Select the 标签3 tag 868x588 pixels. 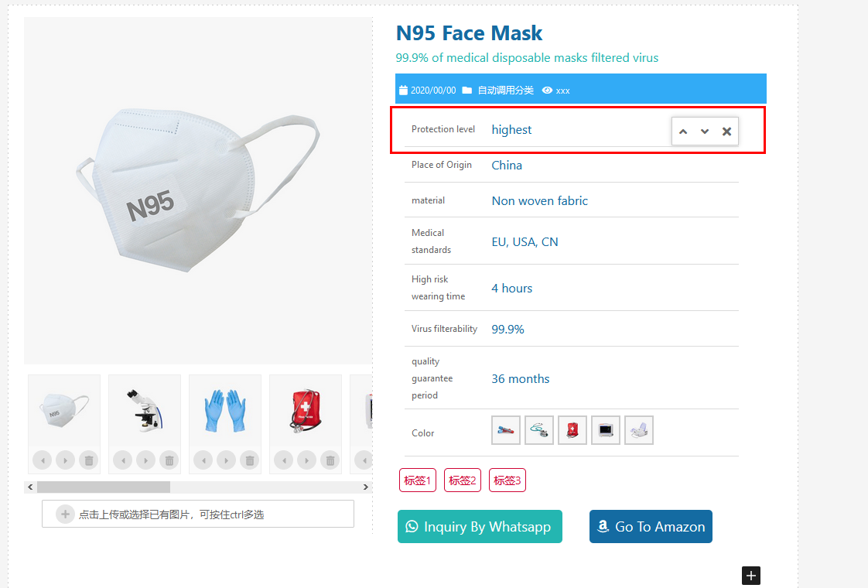[x=507, y=480]
